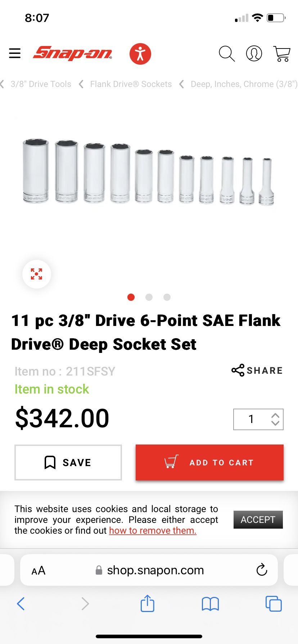Screen dimensions: 298x644
Task: Open the hamburger navigation menu
Action: coord(14,53)
